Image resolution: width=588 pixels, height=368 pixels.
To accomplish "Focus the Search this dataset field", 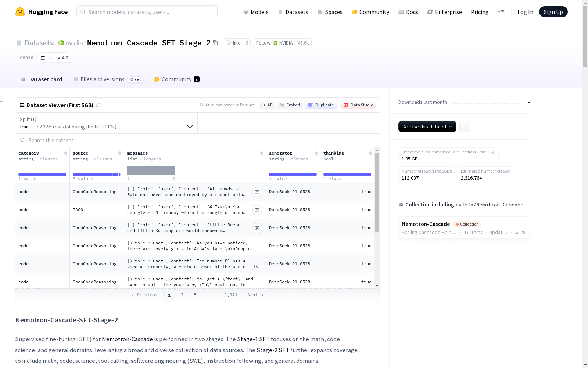I will pos(198,141).
